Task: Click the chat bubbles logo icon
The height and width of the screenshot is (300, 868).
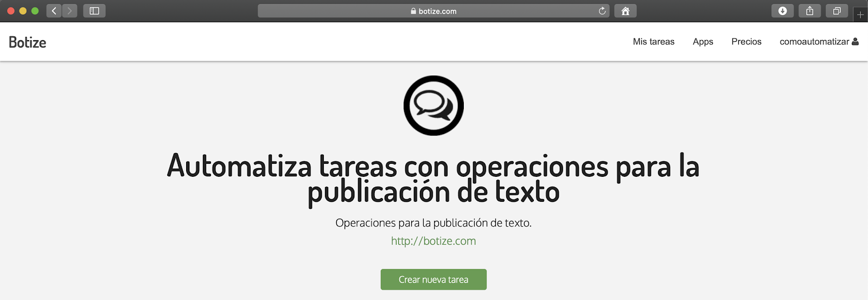Action: tap(433, 105)
